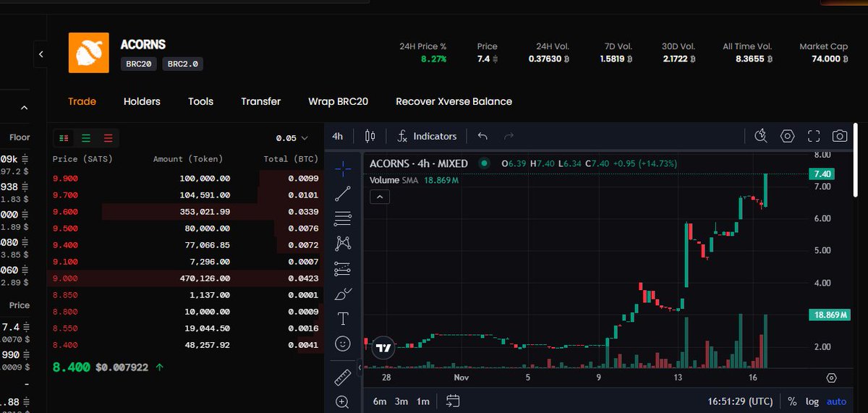Collapse the drawing toolbar handle
This screenshot has width=868, height=413.
tap(359, 367)
